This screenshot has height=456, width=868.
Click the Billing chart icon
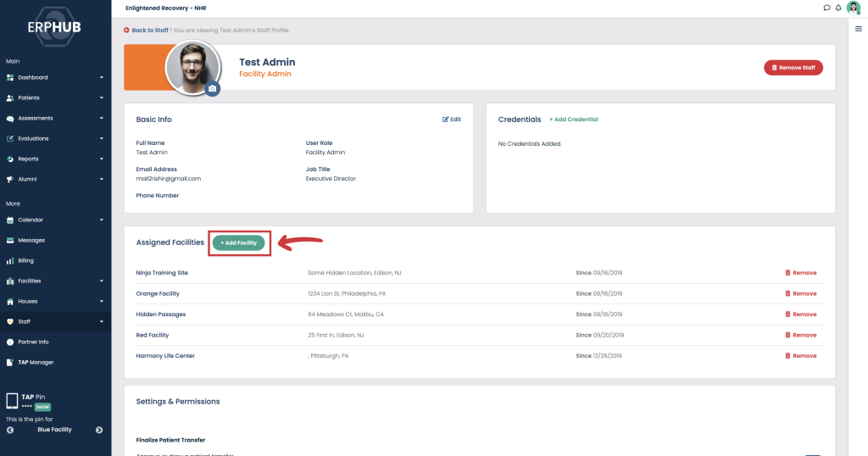pos(10,261)
